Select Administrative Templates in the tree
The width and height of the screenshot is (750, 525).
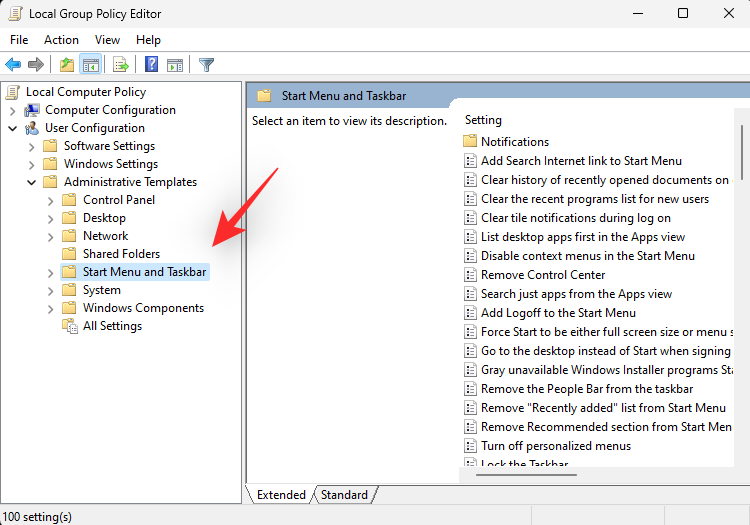click(130, 182)
